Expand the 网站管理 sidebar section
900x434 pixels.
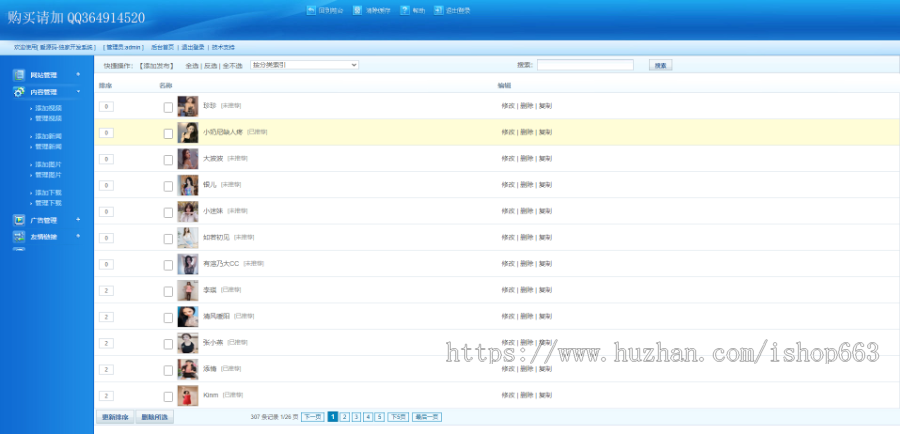point(78,75)
